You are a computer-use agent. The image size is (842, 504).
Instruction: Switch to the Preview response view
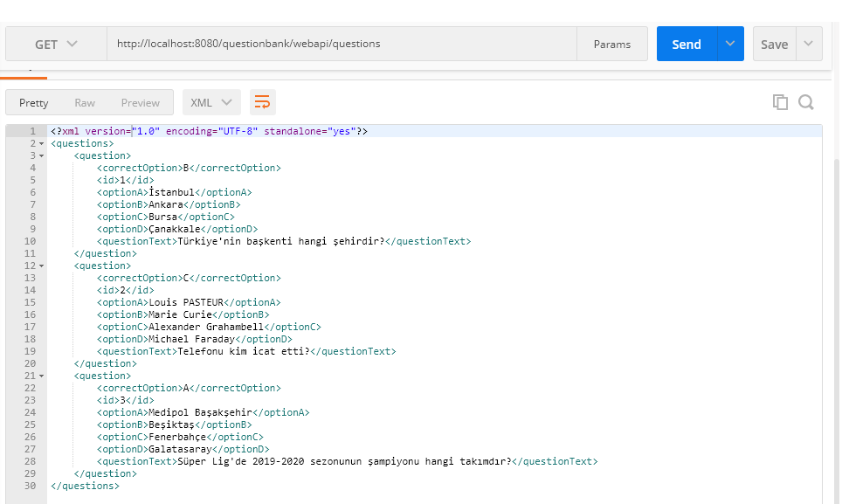[141, 101]
